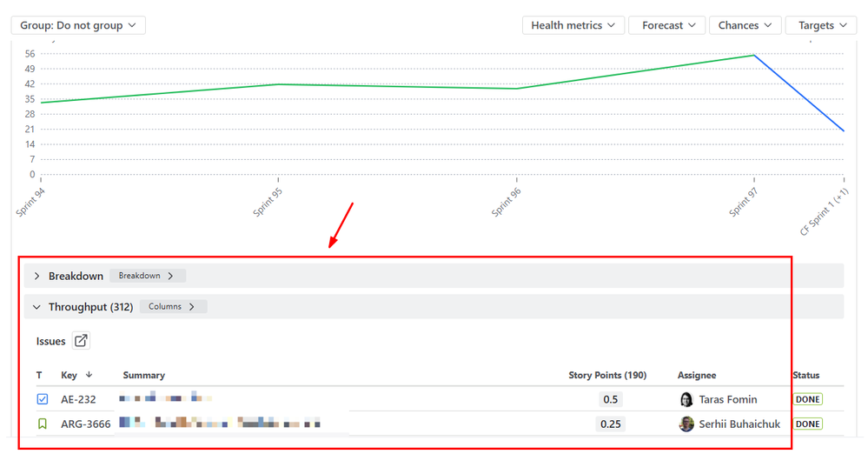Sort by Key arrow icon
This screenshot has height=454, width=868.
point(89,375)
